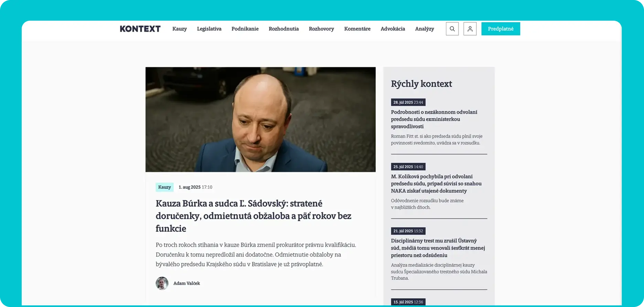Click the Kauzy category tag
Screen dimensions: 644x307
(x=164, y=187)
